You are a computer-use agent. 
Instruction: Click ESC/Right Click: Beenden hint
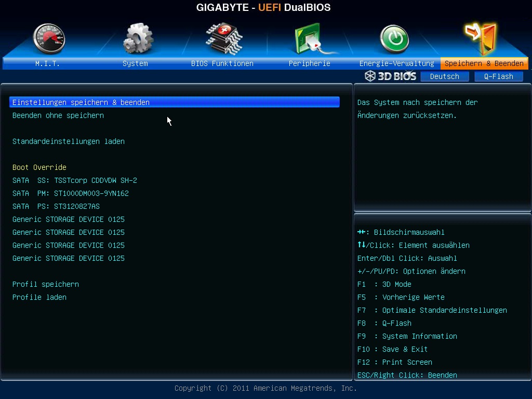407,375
